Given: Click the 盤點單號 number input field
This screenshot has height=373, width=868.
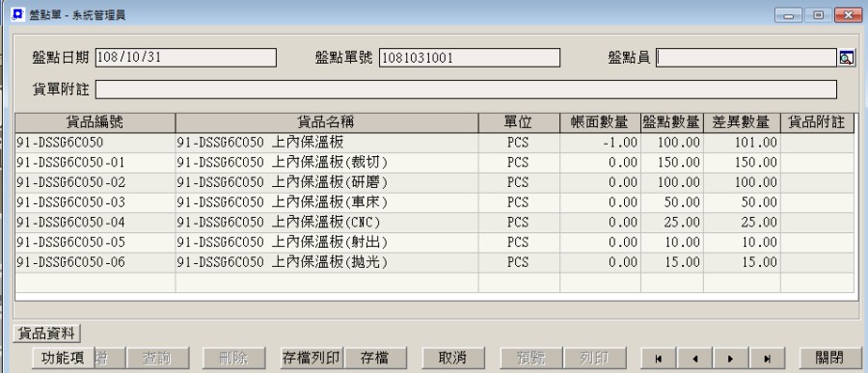Looking at the screenshot, I should click(x=470, y=58).
